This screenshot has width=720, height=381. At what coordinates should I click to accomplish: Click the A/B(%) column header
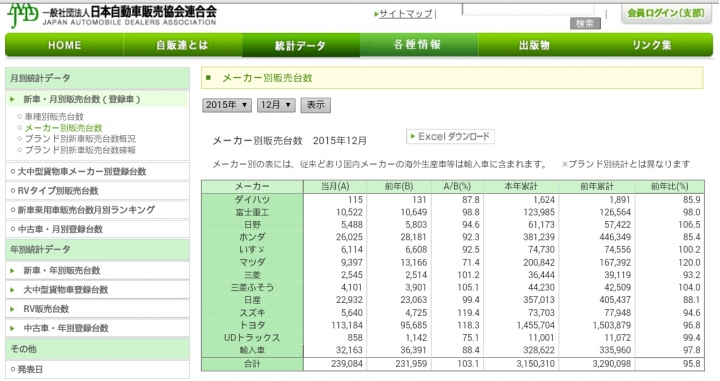coord(457,186)
